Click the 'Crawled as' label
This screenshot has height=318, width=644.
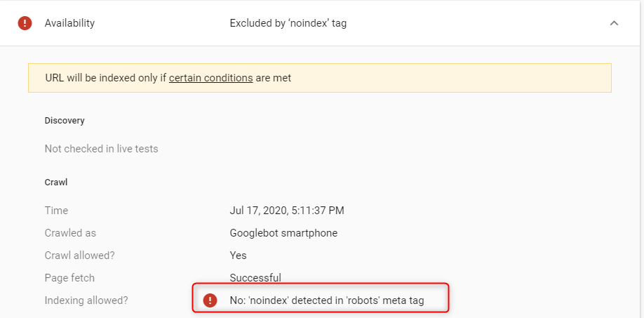click(x=70, y=233)
